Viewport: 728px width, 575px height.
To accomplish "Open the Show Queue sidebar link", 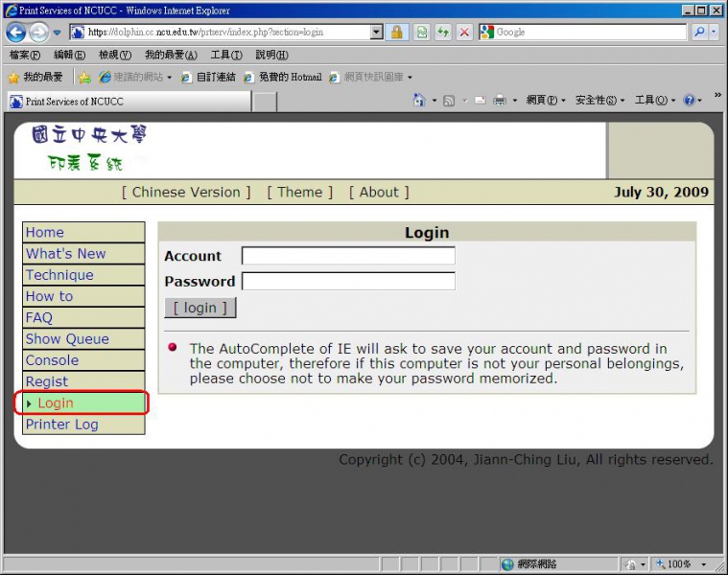I will tap(67, 339).
